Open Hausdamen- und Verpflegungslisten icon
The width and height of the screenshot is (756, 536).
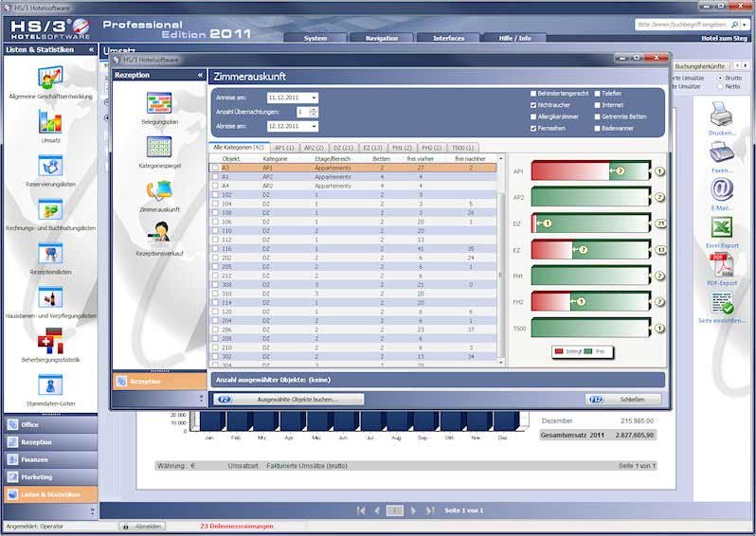tap(50, 297)
